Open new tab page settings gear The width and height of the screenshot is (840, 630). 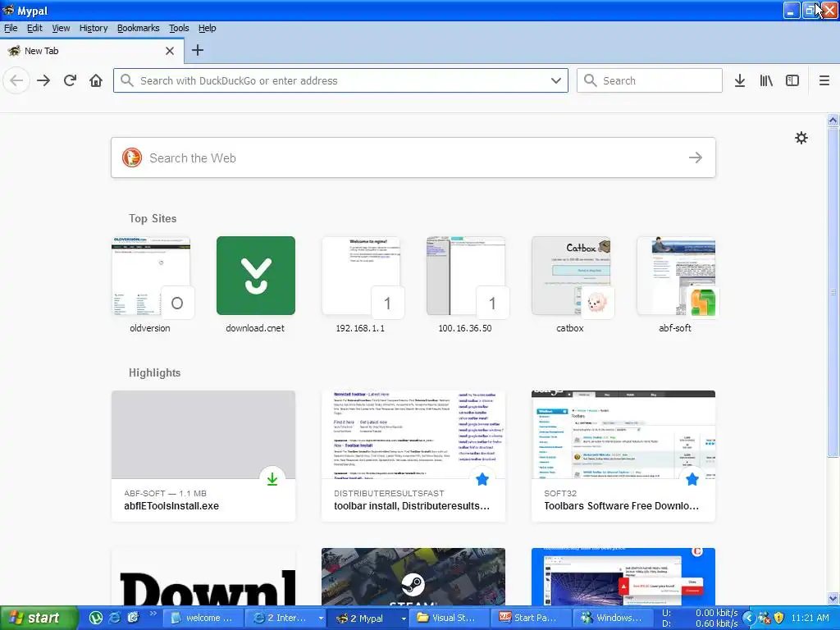[x=801, y=138]
